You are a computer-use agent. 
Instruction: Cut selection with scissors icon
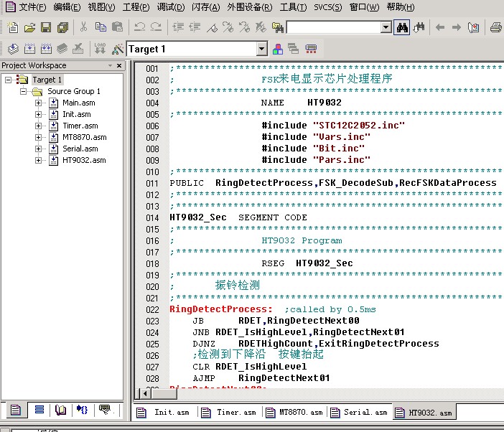(83, 27)
